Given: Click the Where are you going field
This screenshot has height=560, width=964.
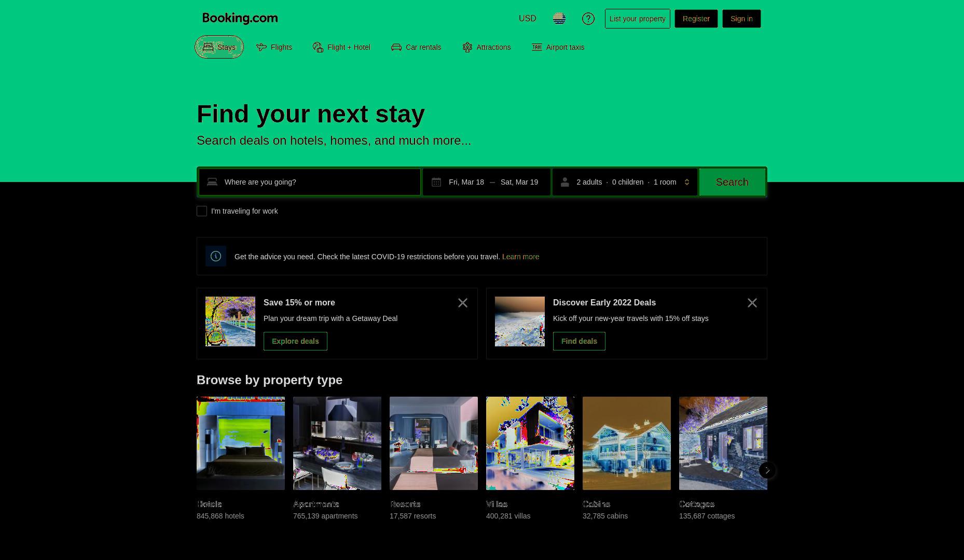Looking at the screenshot, I should click(310, 182).
